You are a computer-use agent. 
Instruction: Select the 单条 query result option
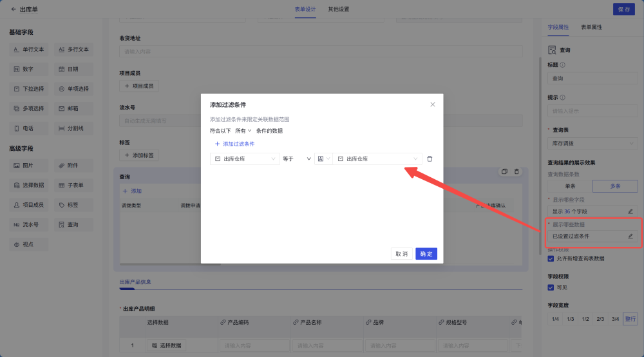coord(570,186)
